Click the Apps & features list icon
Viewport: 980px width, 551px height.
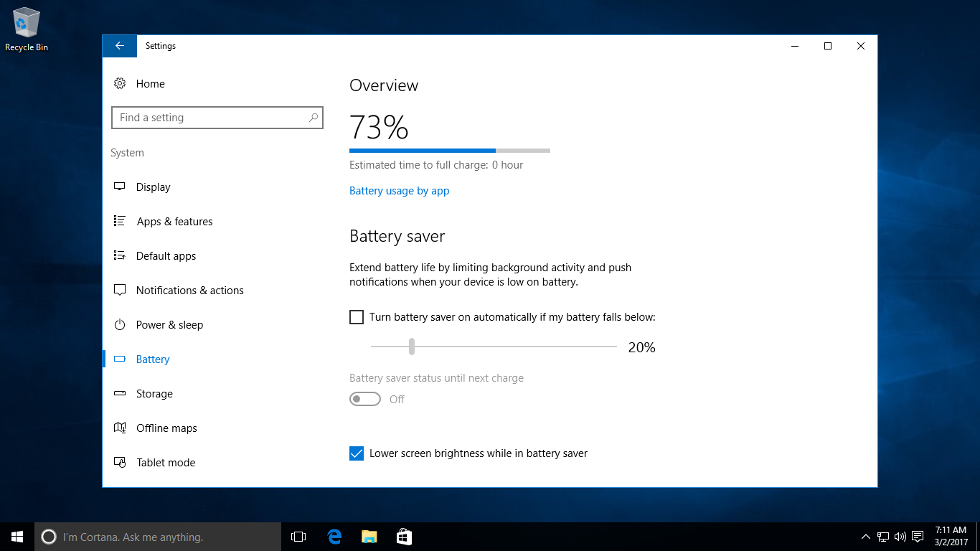coord(120,222)
